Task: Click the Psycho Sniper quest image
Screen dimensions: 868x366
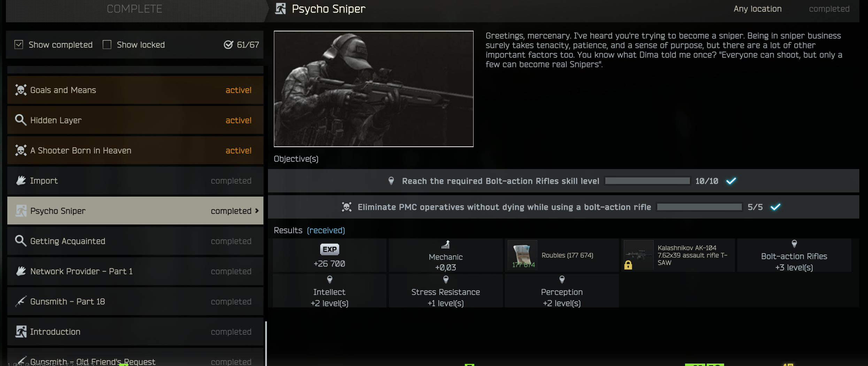Action: 374,89
